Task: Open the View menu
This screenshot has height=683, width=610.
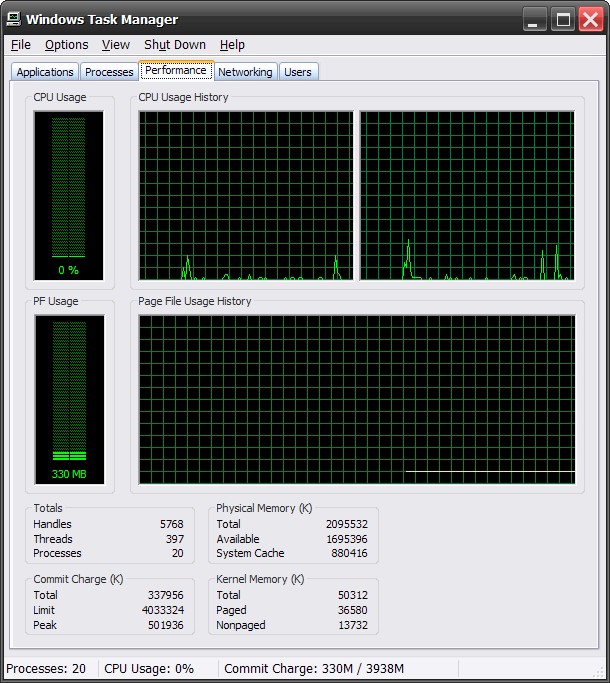Action: (x=116, y=45)
